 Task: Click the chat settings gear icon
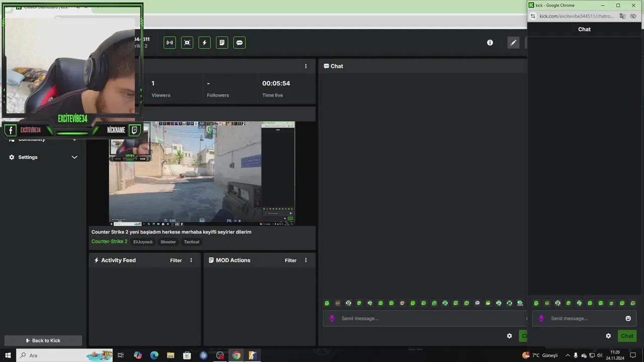(509, 336)
